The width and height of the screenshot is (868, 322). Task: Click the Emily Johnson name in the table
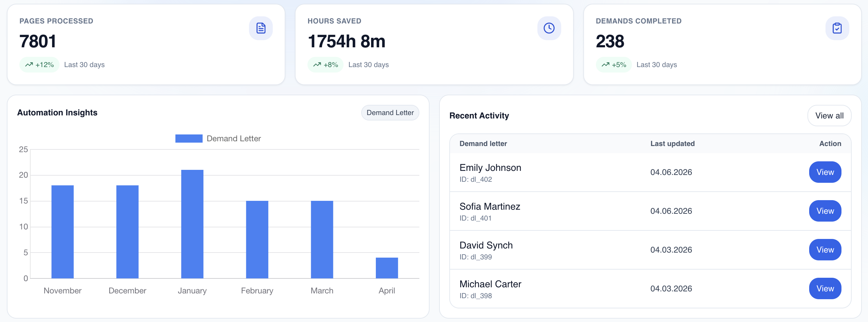(x=490, y=168)
